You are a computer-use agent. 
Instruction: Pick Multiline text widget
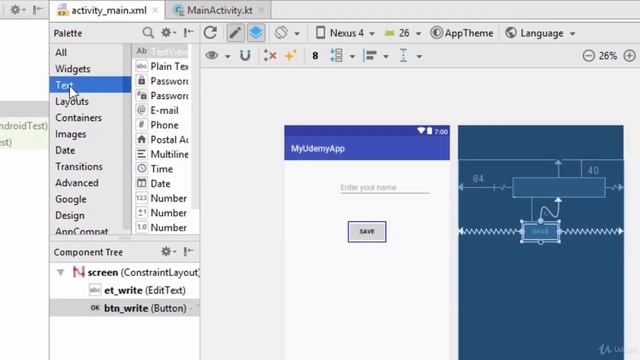click(162, 154)
